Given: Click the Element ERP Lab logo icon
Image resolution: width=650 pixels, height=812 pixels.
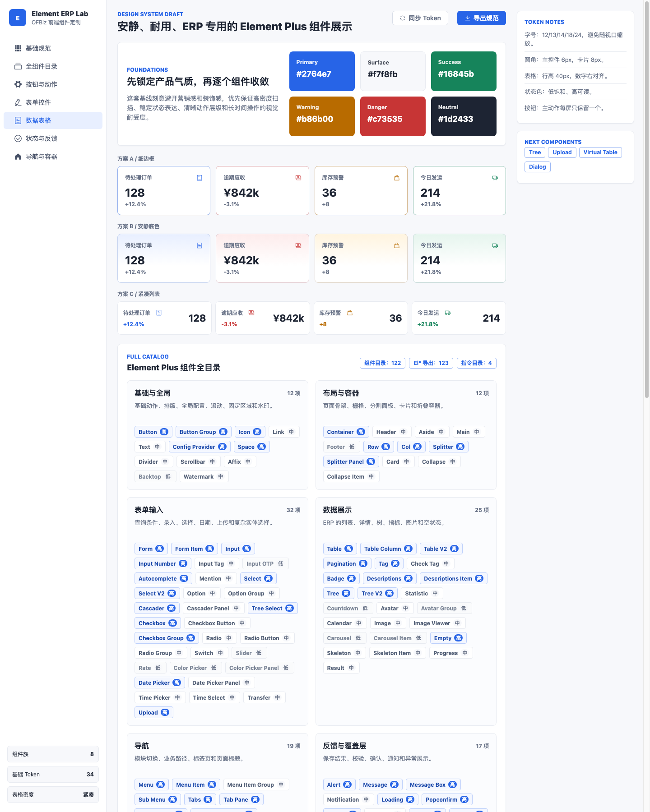Looking at the screenshot, I should 18,18.
